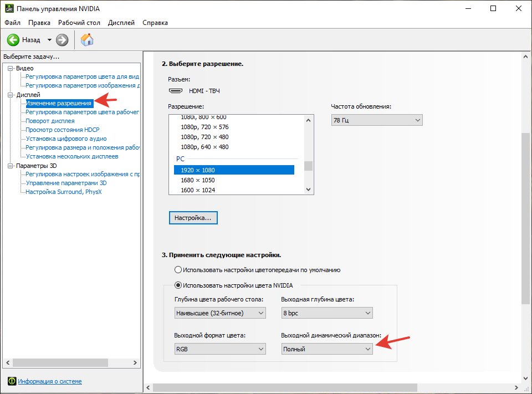Open Регулировка параметров цвета рабочего стола
This screenshot has width=532, height=394.
[83, 112]
